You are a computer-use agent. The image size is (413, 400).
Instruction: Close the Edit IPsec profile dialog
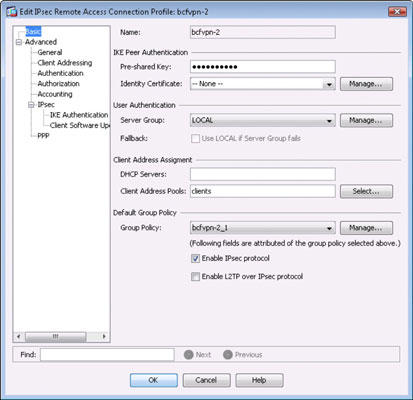(x=397, y=12)
